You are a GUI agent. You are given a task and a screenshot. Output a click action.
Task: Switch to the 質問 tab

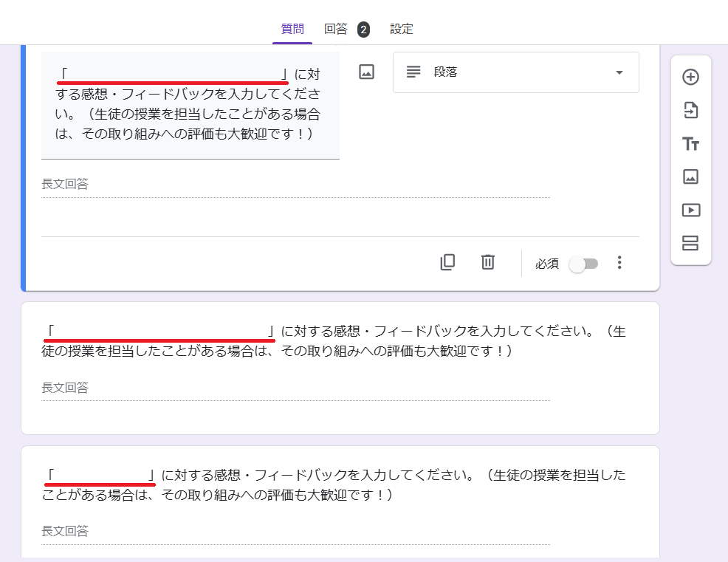click(292, 30)
